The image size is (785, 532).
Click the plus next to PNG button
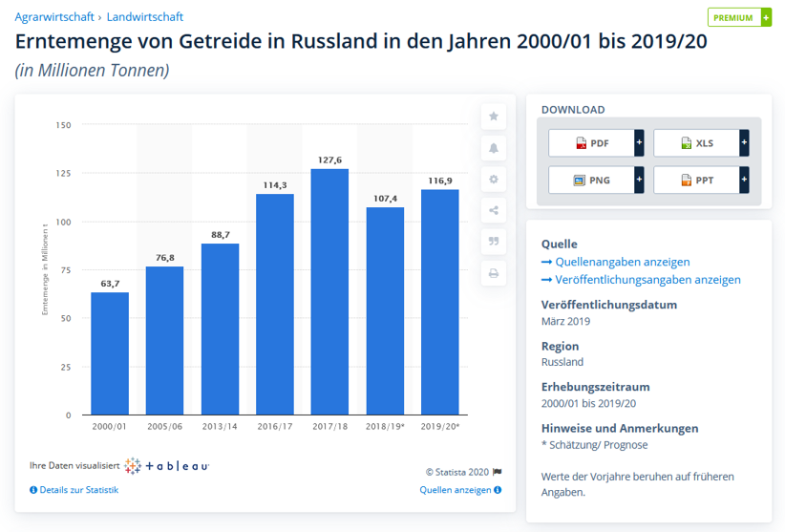point(639,180)
